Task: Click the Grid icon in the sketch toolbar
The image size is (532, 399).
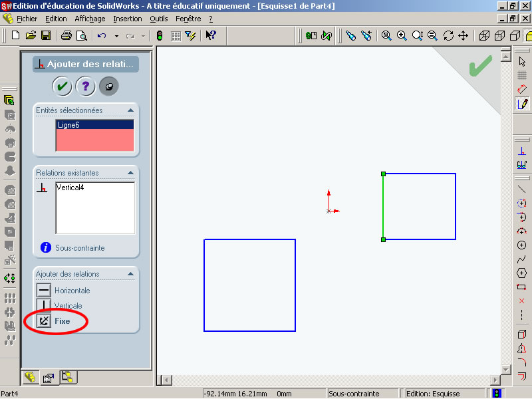Action: tap(522, 75)
